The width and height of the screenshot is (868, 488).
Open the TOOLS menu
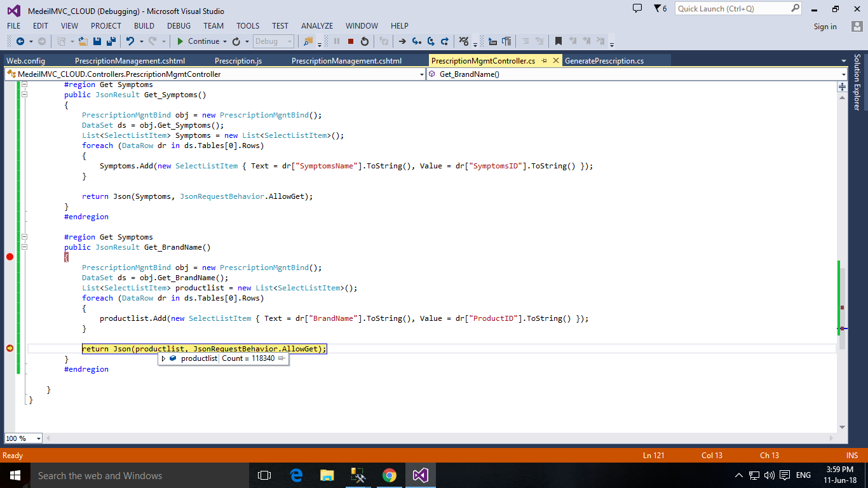pos(248,26)
